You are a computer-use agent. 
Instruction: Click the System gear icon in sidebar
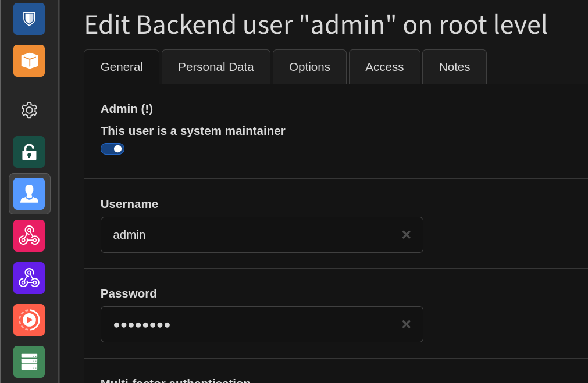(x=29, y=110)
